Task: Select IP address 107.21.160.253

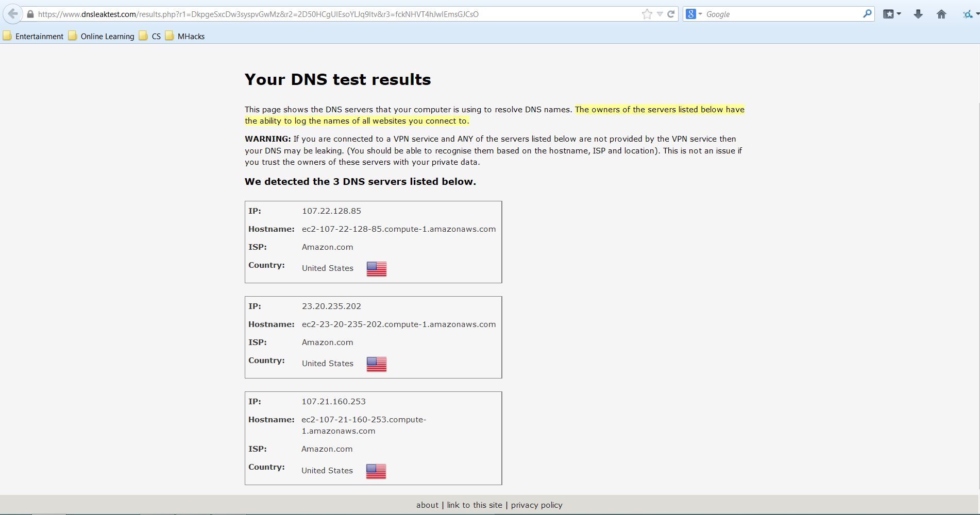Action: tap(333, 402)
